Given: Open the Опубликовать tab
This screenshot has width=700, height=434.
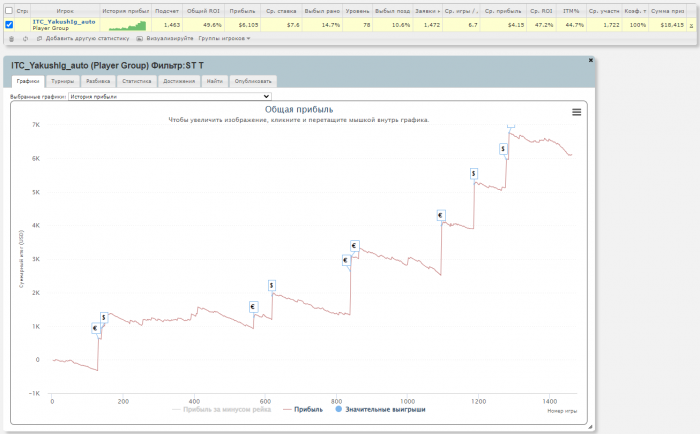Looking at the screenshot, I should click(x=253, y=81).
